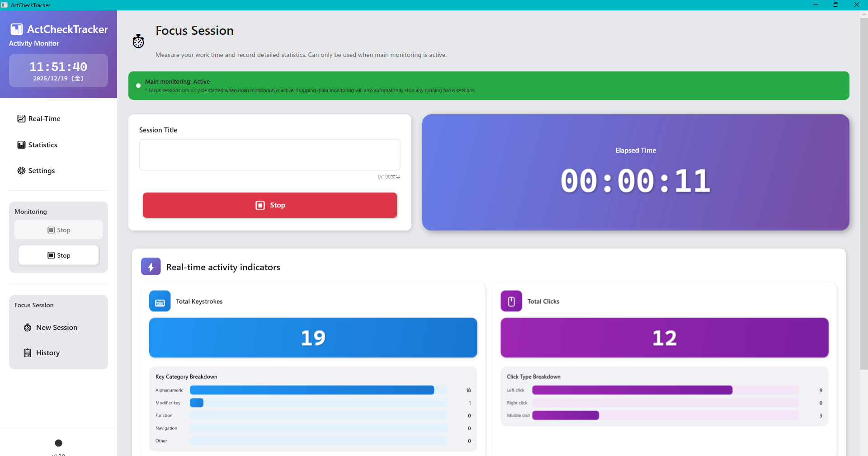Click the lightning bolt activity indicators icon
The image size is (868, 456).
(x=151, y=267)
